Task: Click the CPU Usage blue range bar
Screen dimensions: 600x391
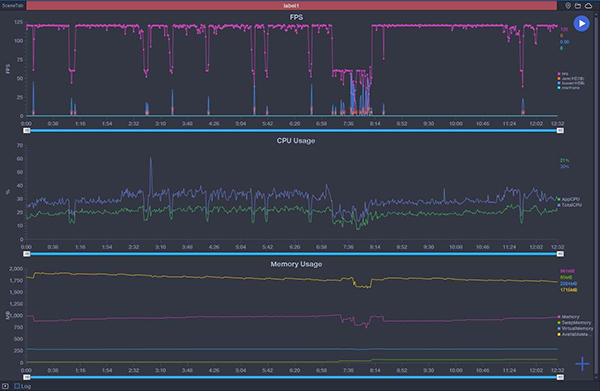Action: (x=293, y=254)
